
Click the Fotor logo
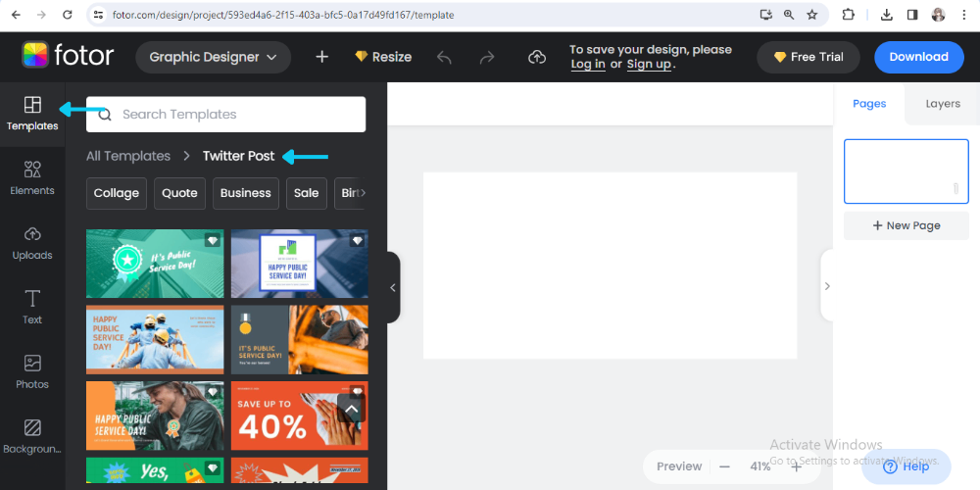68,56
